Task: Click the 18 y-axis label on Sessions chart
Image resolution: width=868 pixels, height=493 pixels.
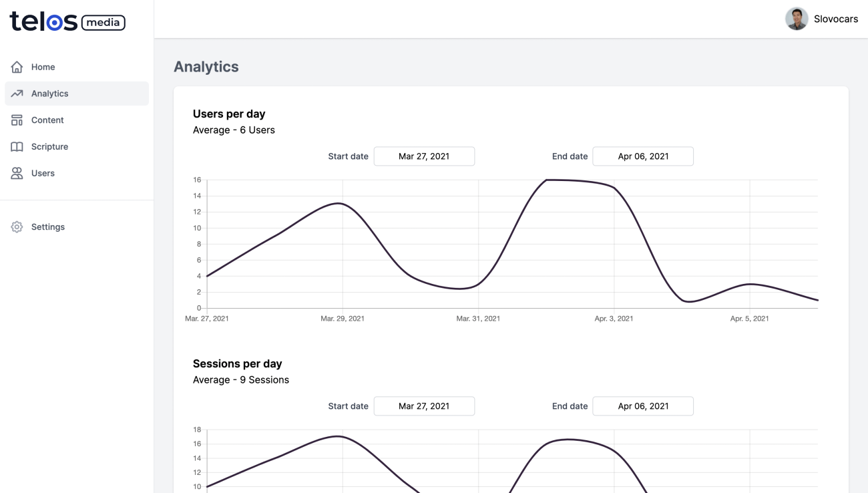Action: [x=197, y=430]
